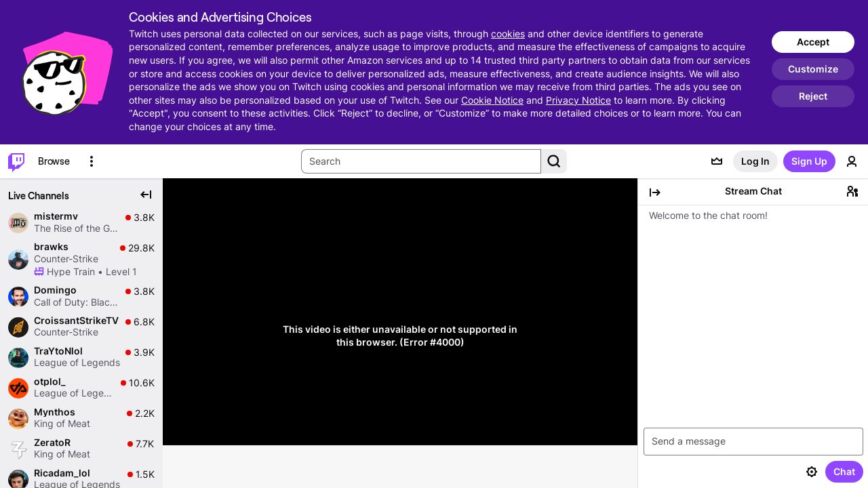Reject cookies in the banner
Image resolution: width=868 pixels, height=488 pixels.
[x=812, y=96]
